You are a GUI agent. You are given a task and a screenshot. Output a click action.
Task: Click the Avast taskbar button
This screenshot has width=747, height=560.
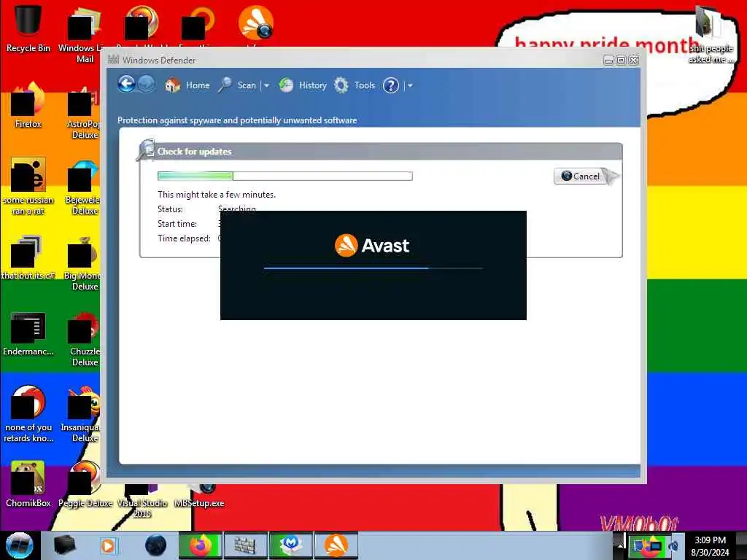point(336,545)
